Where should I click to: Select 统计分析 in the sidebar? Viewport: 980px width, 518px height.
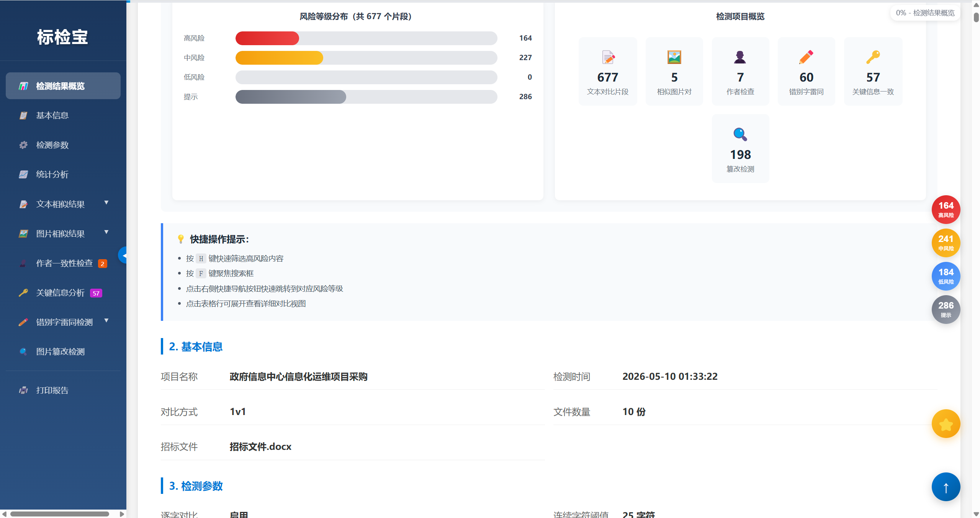point(63,174)
